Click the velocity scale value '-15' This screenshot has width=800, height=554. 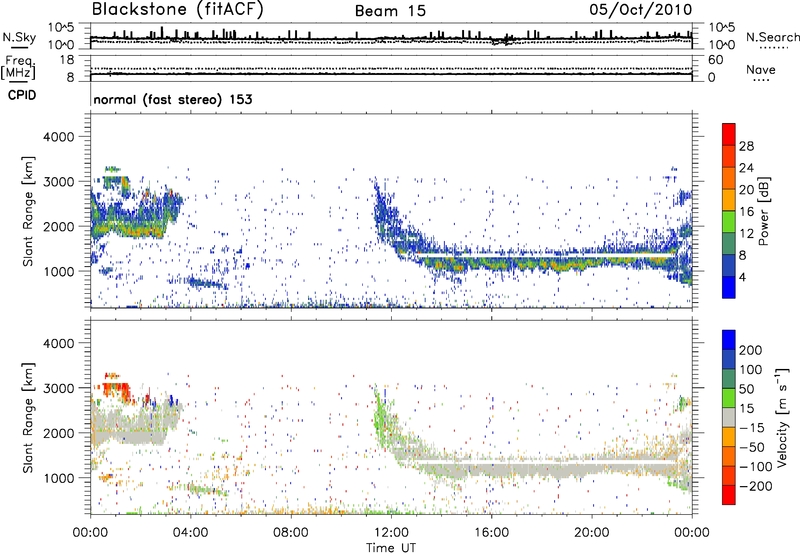coord(751,428)
